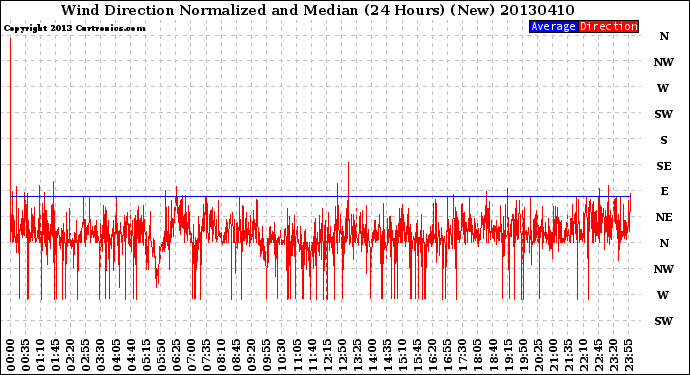This screenshot has width=690, height=375.
Task: Click the 10:30 time axis label
Action: coord(282,355)
